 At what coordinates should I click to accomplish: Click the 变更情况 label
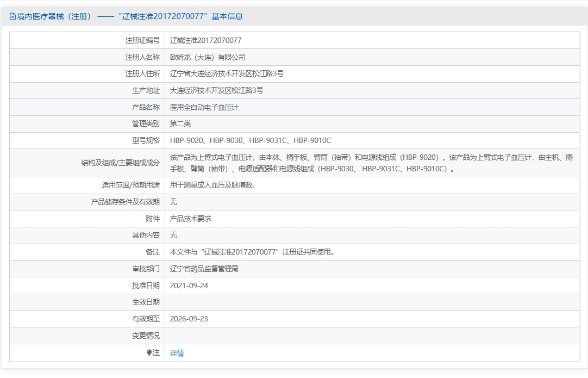tap(146, 336)
